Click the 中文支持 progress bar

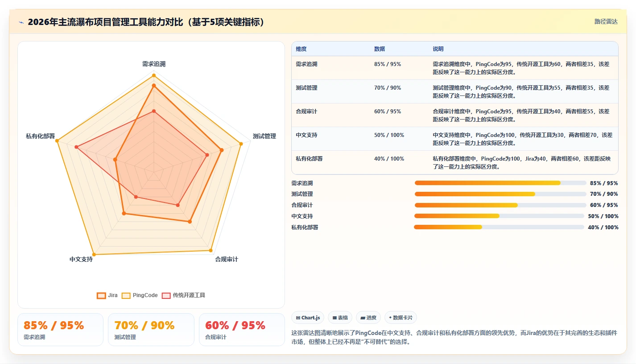click(499, 216)
